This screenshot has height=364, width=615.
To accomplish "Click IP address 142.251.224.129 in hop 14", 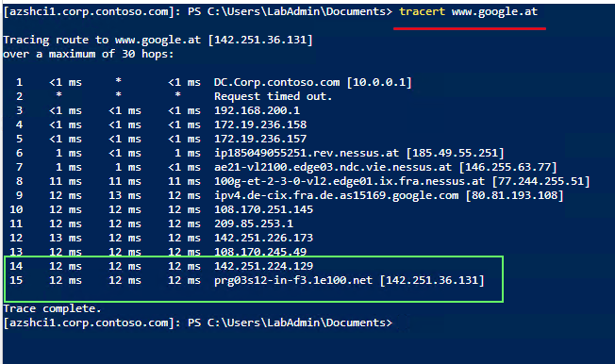I will [x=263, y=266].
